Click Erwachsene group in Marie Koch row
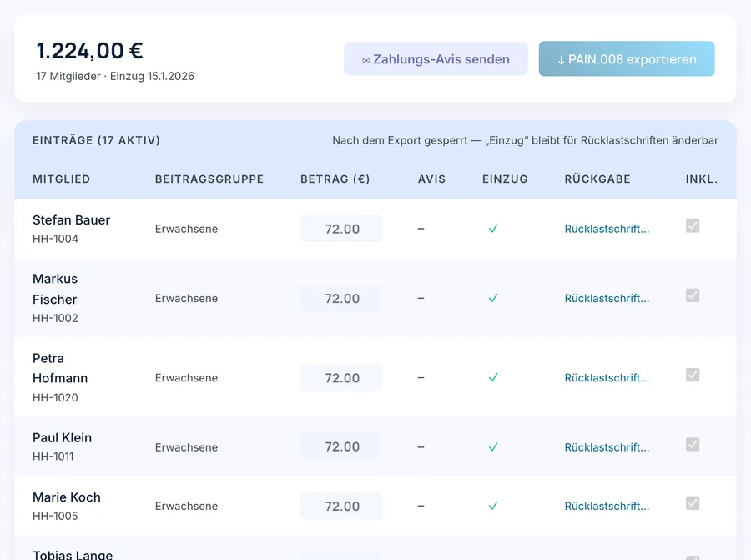The image size is (751, 560). tap(186, 507)
